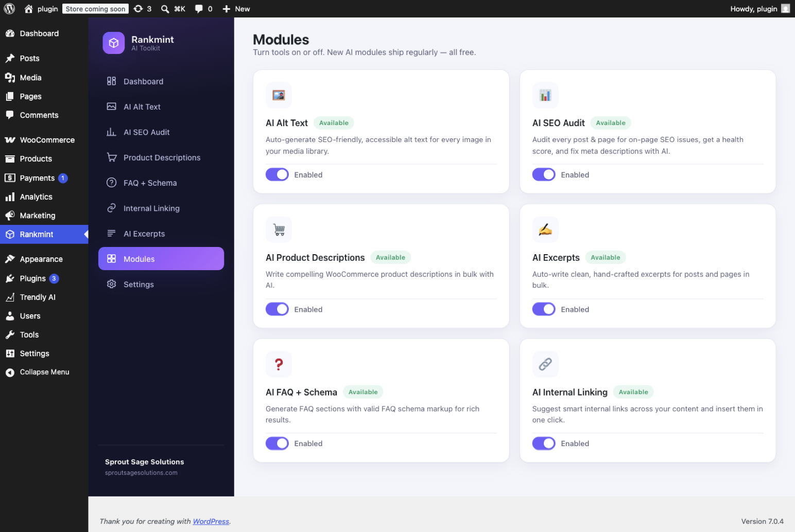Click the Products menu item
The height and width of the screenshot is (532, 795).
[44, 159]
